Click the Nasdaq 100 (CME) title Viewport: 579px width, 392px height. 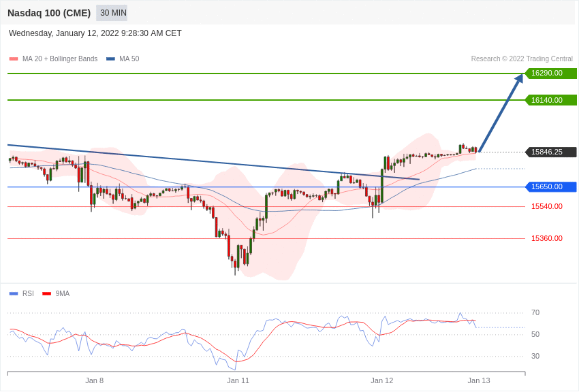[49, 13]
